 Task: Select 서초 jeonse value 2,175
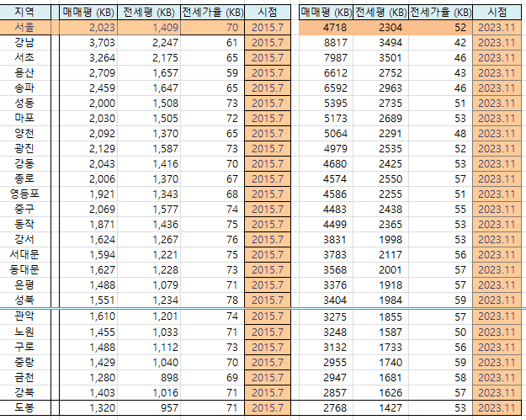pos(149,58)
